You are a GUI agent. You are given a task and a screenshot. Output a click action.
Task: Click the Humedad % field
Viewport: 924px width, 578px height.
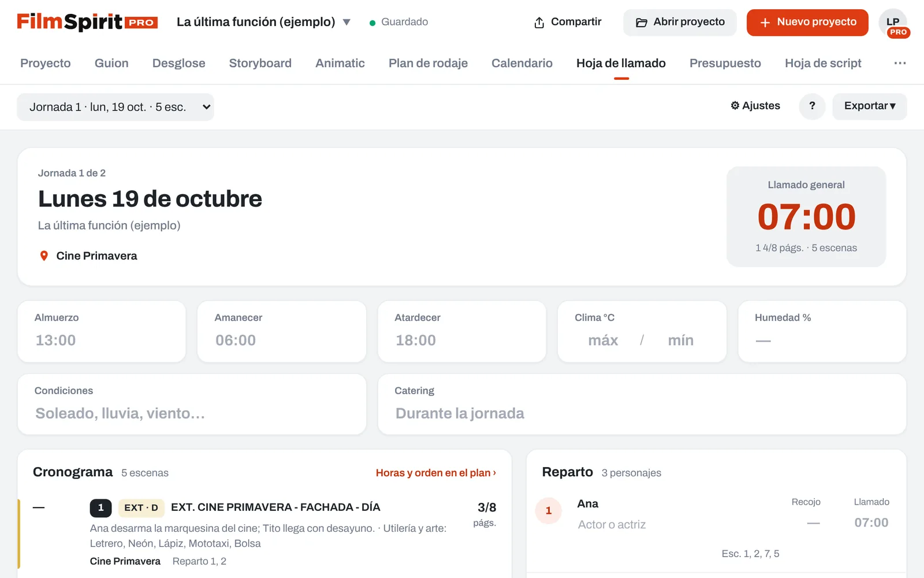pos(822,340)
